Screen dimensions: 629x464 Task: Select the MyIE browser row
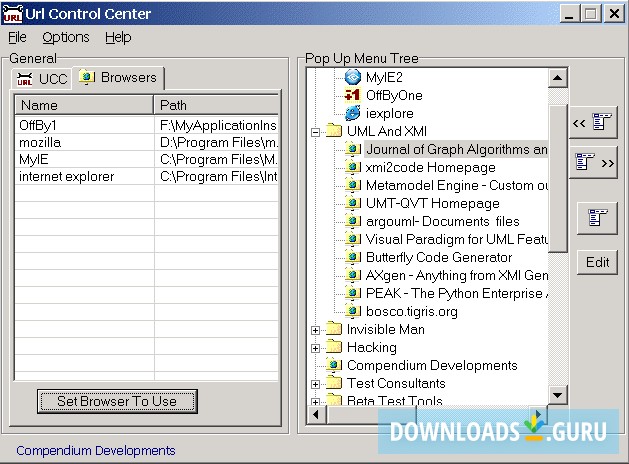tap(146, 160)
